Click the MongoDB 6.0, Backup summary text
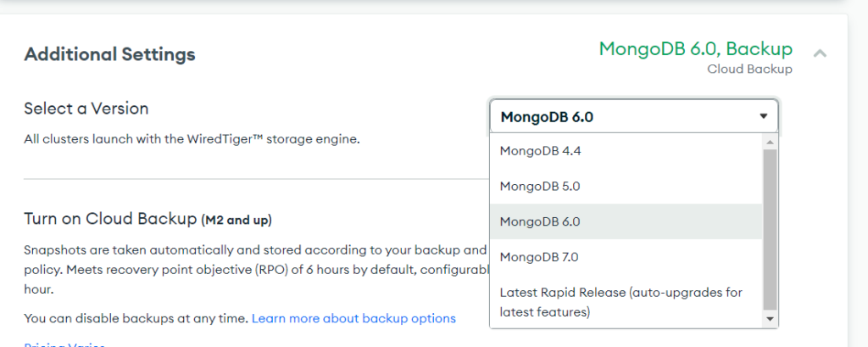Viewport: 868px width, 347px height. 696,48
